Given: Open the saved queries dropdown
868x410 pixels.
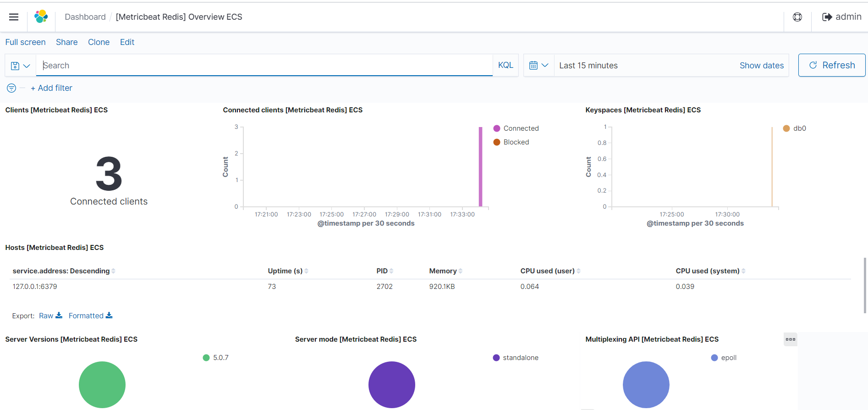Looking at the screenshot, I should point(21,66).
